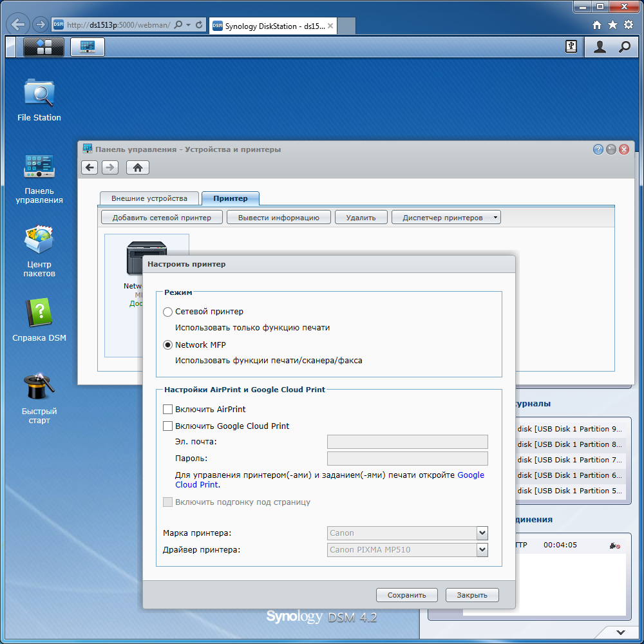Click the Эл. почта input field
The image size is (644, 644).
pos(408,442)
